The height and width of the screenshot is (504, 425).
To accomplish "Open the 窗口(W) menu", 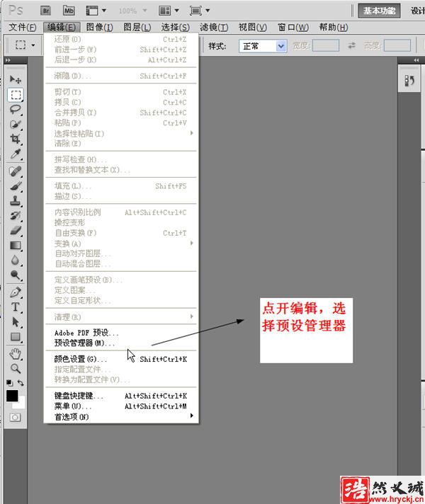I will pyautogui.click(x=293, y=28).
